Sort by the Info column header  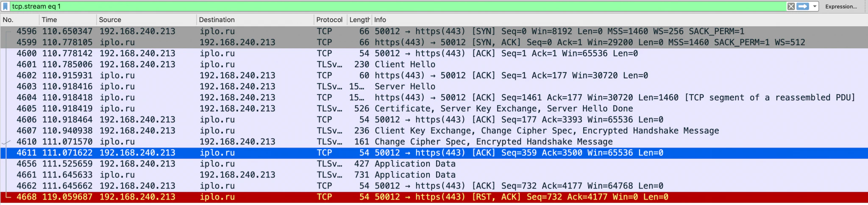click(620, 20)
